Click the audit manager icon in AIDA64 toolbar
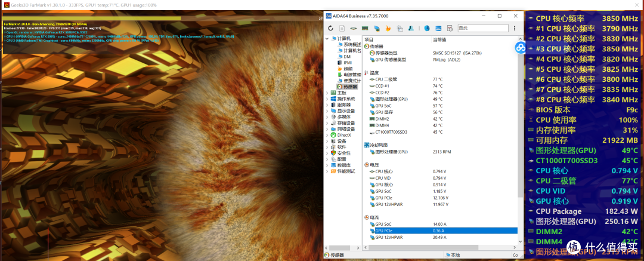 [x=400, y=29]
